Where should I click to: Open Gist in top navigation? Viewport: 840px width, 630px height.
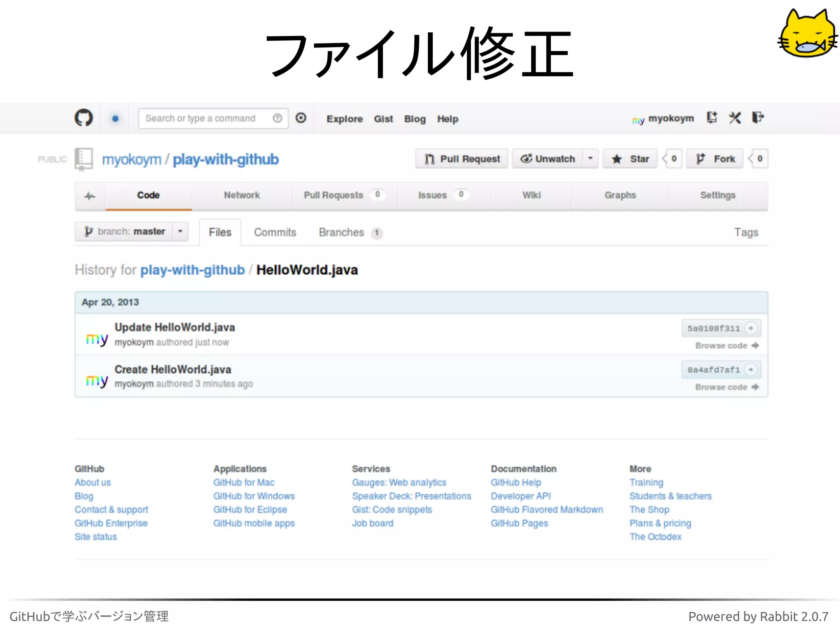coord(383,119)
